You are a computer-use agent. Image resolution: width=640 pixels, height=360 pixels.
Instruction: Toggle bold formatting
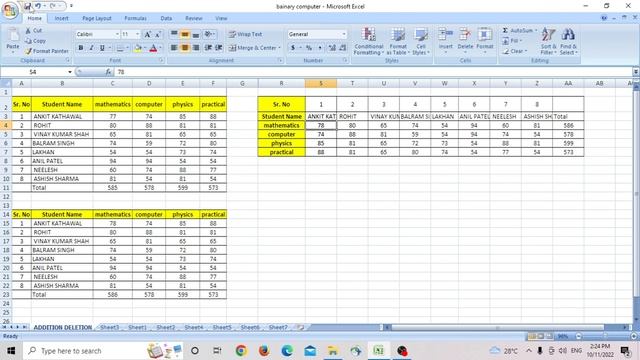click(x=81, y=48)
